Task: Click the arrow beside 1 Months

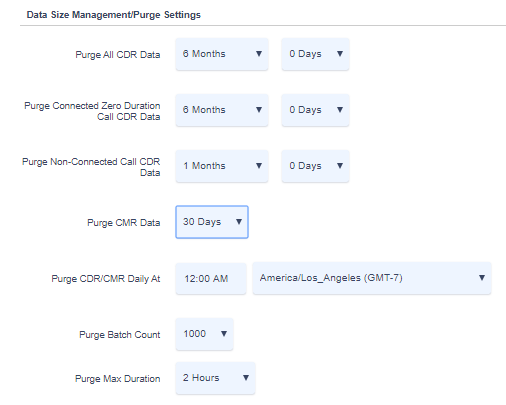Action: [x=259, y=166]
